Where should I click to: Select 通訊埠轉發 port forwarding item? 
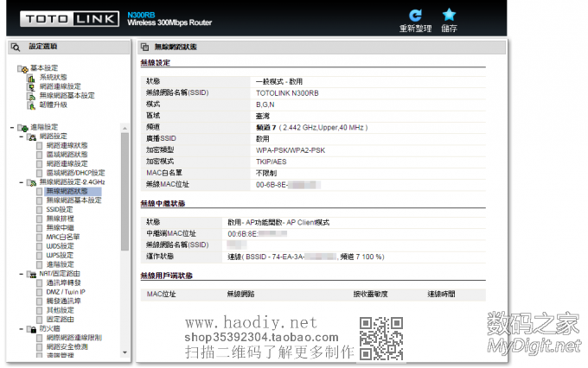(62, 282)
